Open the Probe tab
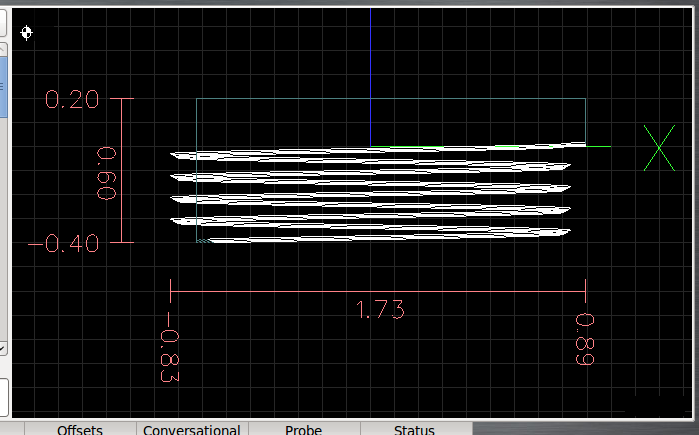The height and width of the screenshot is (435, 699). 304,429
